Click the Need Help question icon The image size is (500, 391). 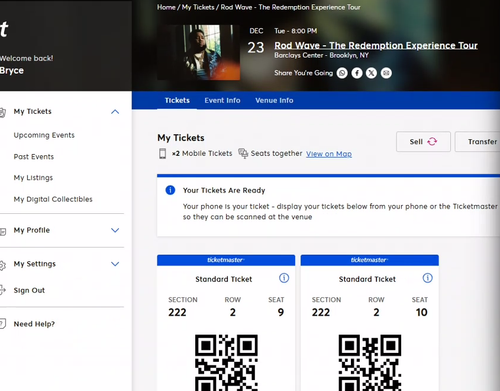[2, 324]
